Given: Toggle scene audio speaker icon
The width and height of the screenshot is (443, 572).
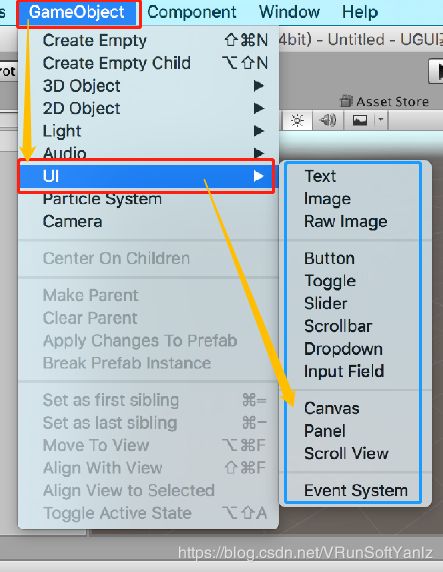Looking at the screenshot, I should pos(328,120).
